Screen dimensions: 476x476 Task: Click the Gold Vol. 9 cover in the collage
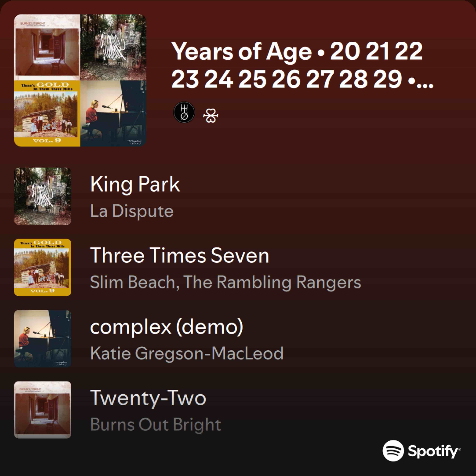pyautogui.click(x=47, y=113)
